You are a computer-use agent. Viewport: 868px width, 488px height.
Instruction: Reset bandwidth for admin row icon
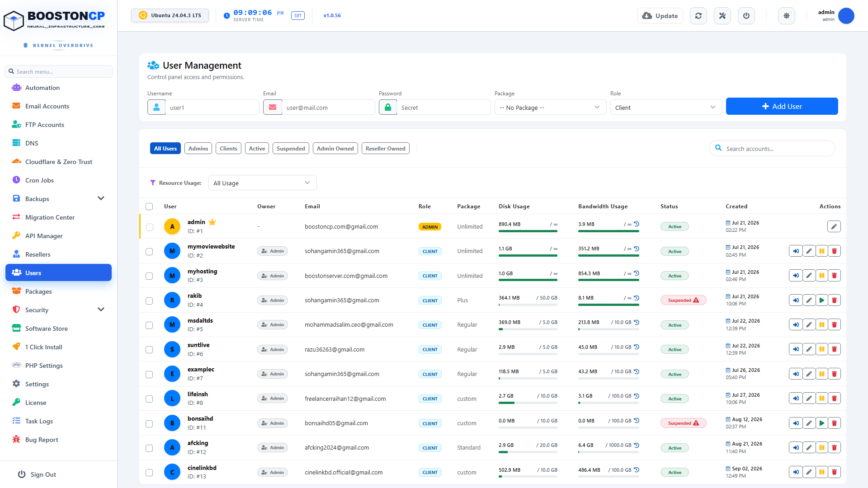637,224
